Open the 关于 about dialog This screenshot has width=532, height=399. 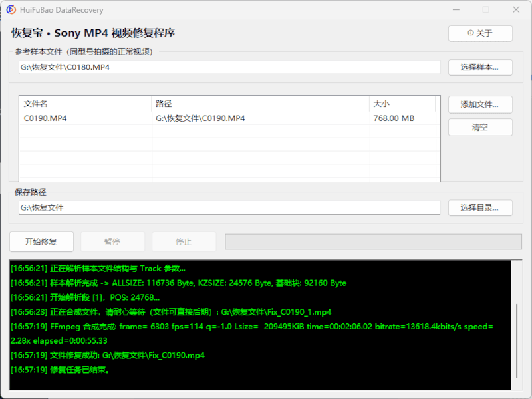(480, 33)
